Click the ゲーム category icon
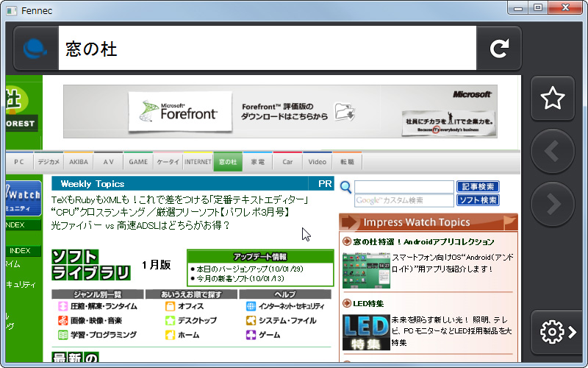 pos(251,335)
